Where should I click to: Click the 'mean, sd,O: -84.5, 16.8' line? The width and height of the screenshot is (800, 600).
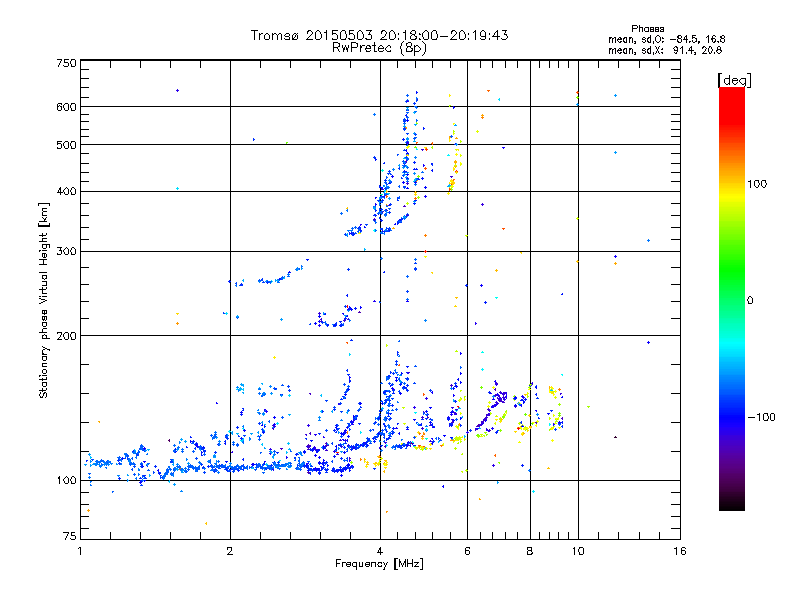click(x=666, y=40)
